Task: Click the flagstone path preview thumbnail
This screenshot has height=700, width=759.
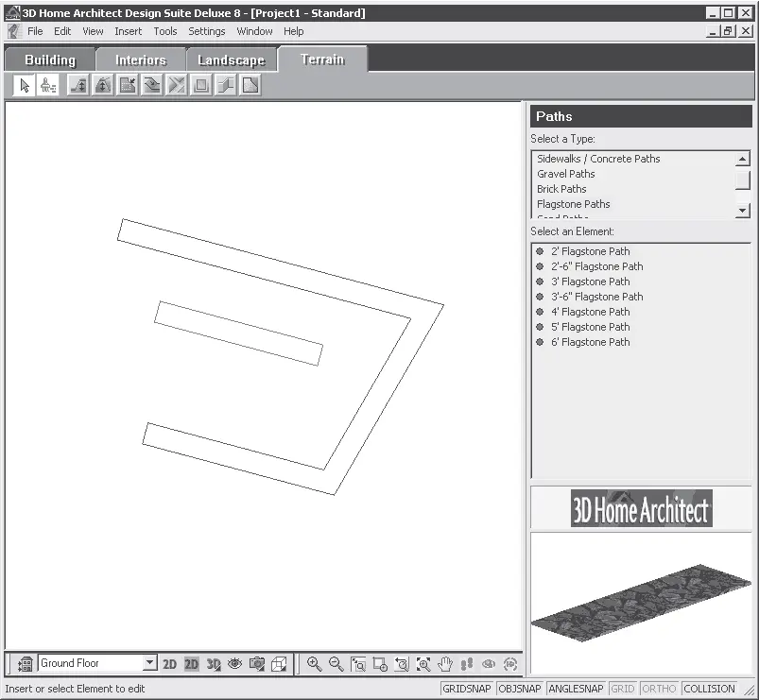Action: coord(641,603)
